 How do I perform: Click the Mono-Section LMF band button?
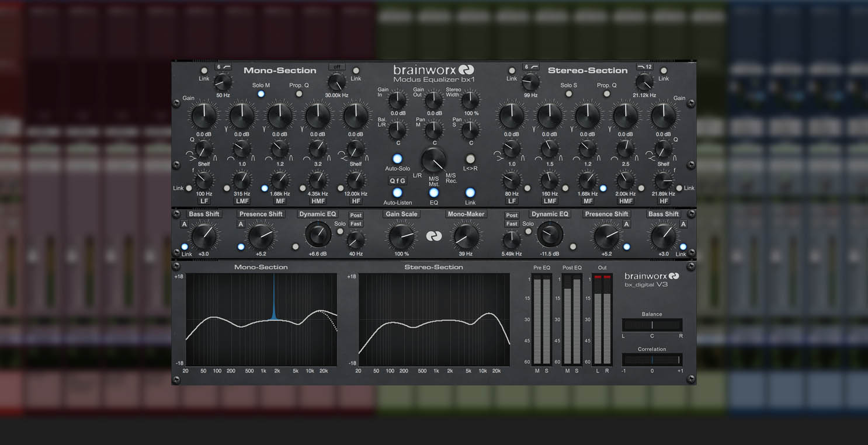[x=242, y=201]
